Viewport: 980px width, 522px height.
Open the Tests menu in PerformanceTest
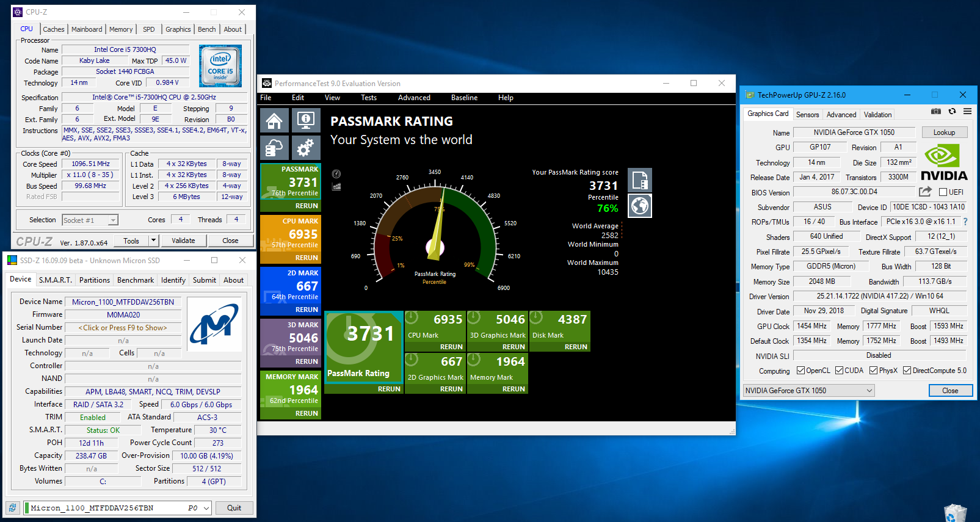pyautogui.click(x=369, y=98)
